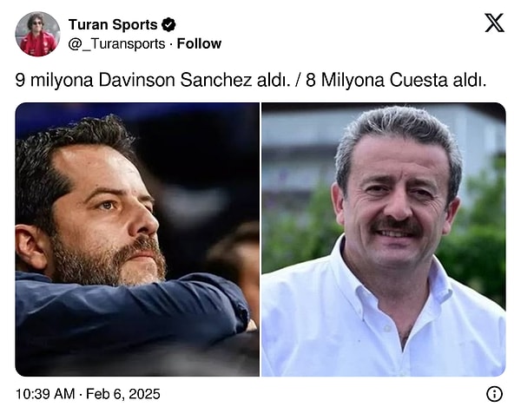Visit the @_Turansports handle link
This screenshot has height=420, width=521.
click(116, 44)
